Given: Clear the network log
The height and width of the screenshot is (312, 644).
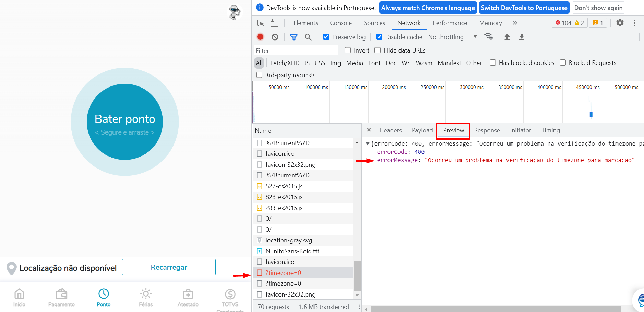Looking at the screenshot, I should click(275, 37).
